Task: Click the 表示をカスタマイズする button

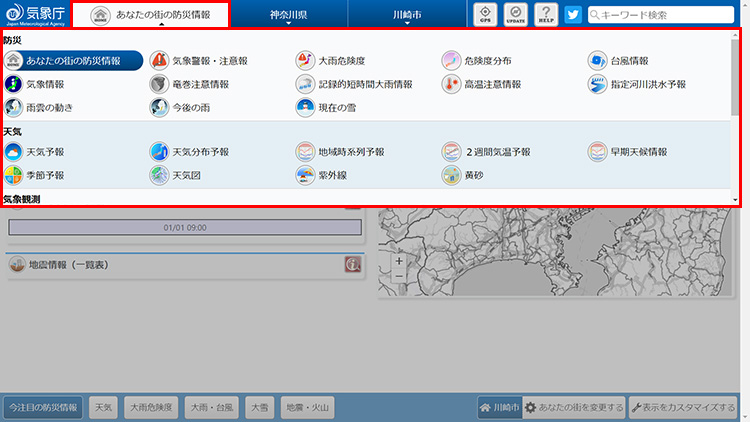Action: tap(684, 408)
